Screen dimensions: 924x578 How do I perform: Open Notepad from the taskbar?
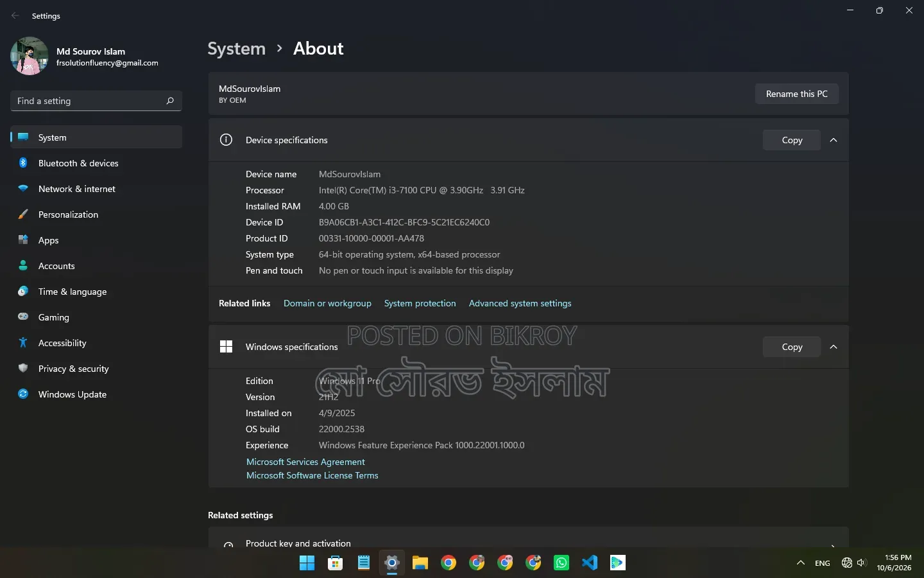(364, 563)
